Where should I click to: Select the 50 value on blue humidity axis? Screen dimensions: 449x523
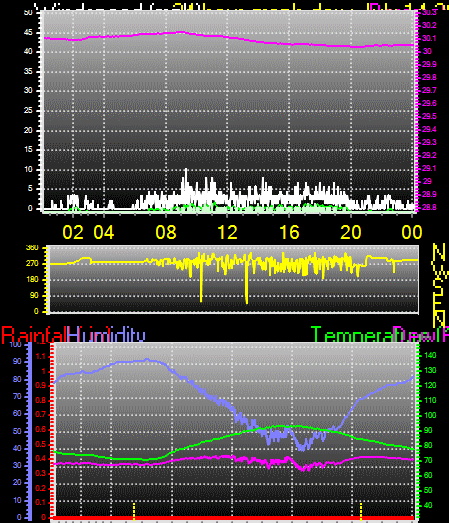point(17,431)
